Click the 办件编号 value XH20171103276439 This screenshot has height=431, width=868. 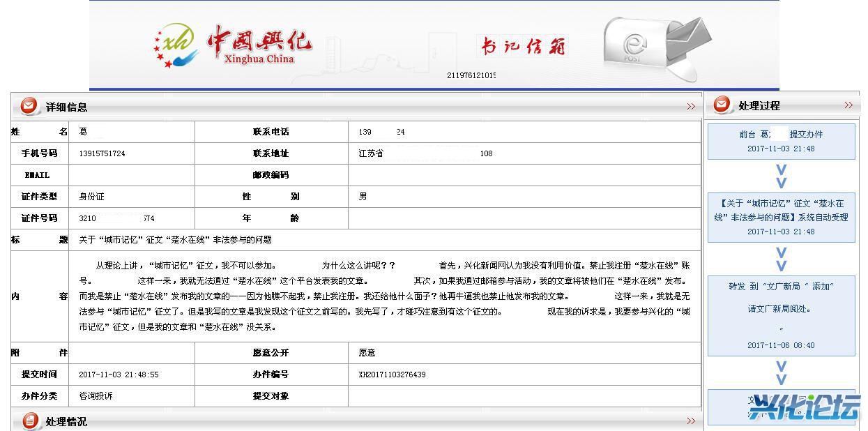[x=392, y=375]
